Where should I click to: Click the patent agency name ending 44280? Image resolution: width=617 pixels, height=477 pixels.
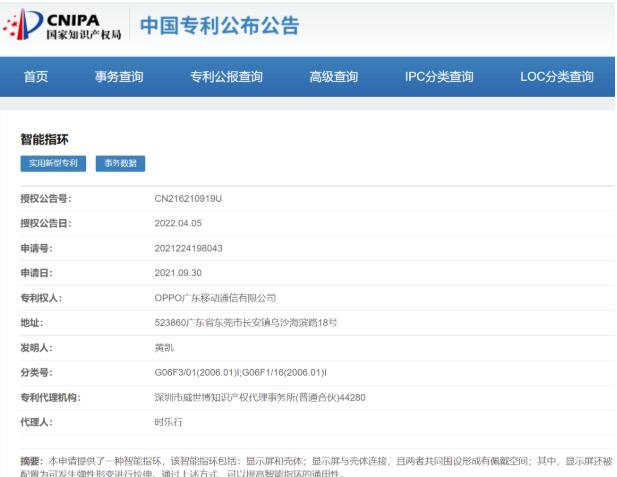coord(260,398)
